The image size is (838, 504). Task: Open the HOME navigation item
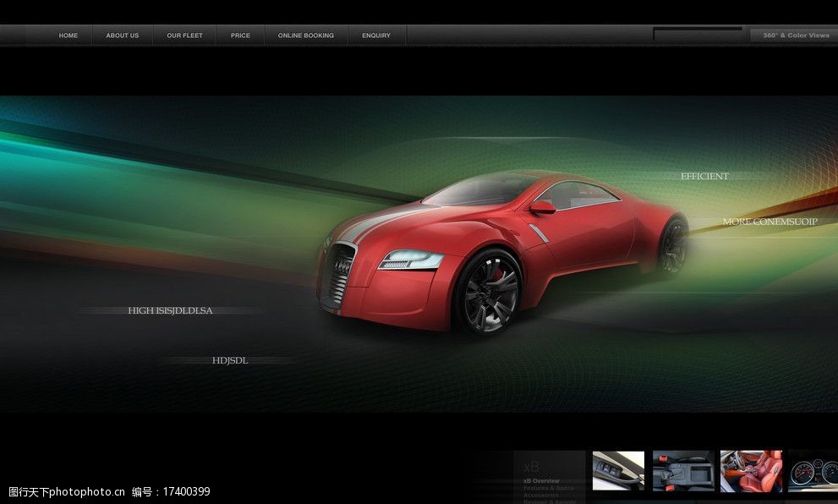(x=68, y=36)
